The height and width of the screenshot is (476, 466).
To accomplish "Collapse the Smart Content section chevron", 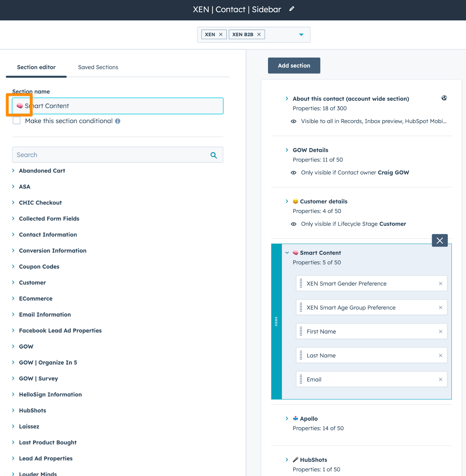I will click(287, 253).
